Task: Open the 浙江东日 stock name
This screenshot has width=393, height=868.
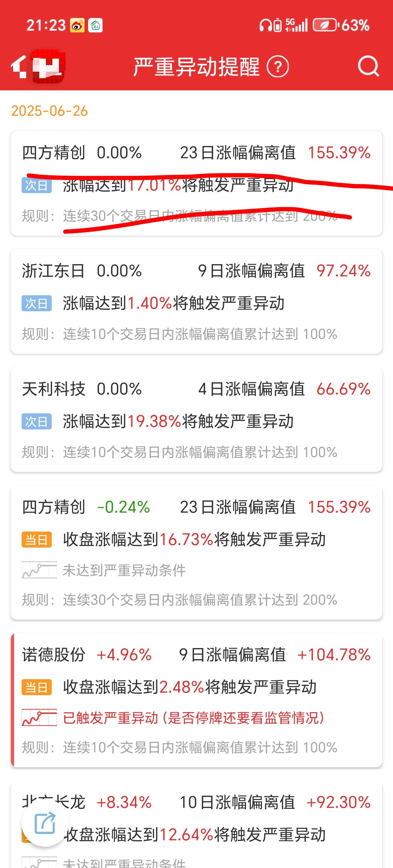Action: coord(53,271)
